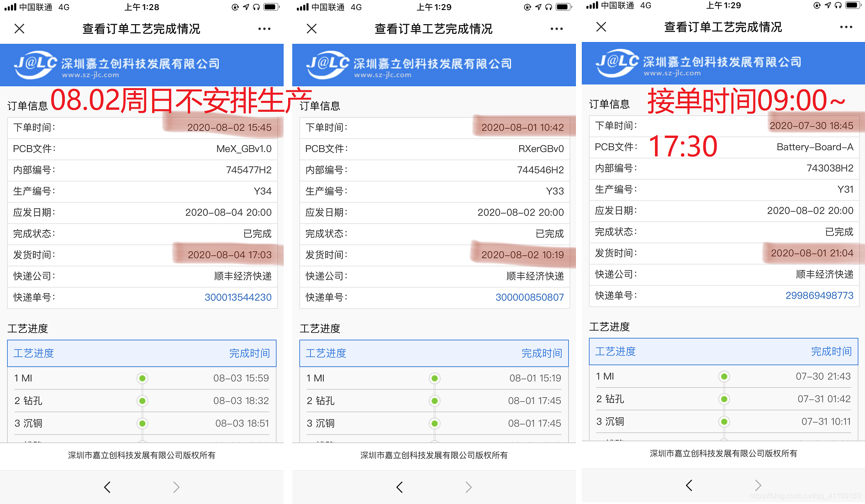Tap the JLC logo on the first order page
Screen dimensions: 865x504
click(x=34, y=64)
